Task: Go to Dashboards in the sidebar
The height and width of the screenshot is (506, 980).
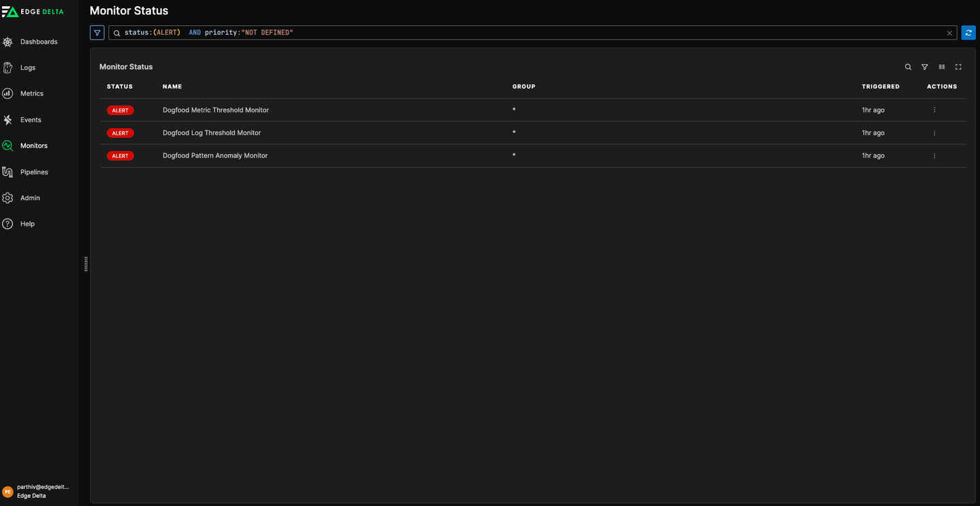Action: tap(38, 42)
